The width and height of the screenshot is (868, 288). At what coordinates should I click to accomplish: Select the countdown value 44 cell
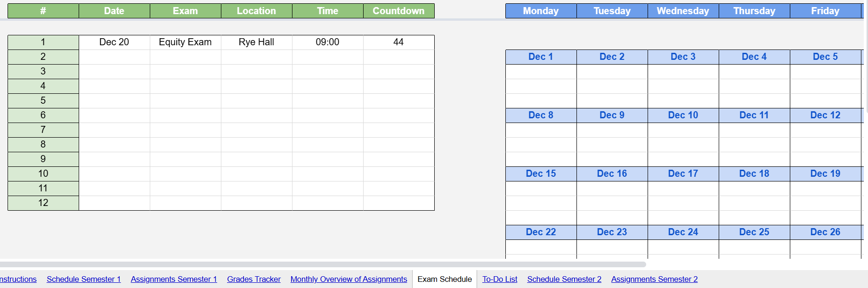pyautogui.click(x=398, y=42)
